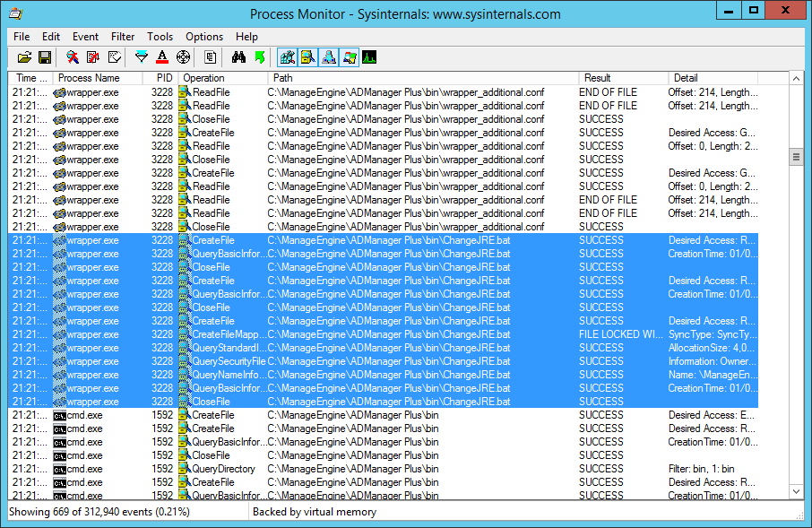Open the Process Tree icon

pos(210,57)
